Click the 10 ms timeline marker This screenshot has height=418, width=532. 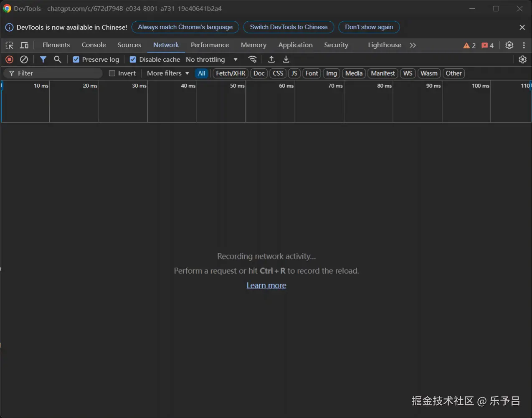(41, 86)
